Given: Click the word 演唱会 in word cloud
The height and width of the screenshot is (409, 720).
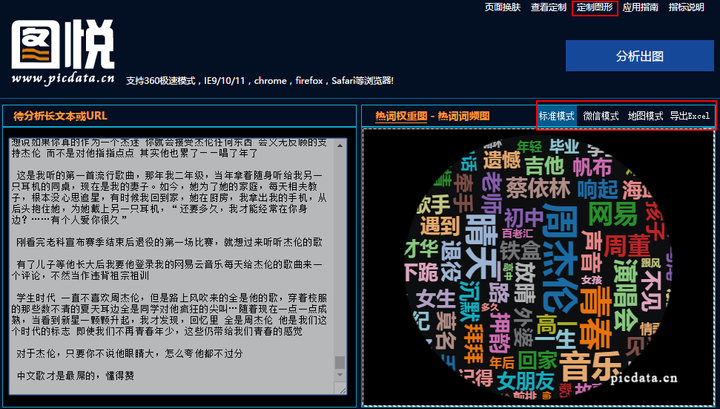Looking at the screenshot, I should (625, 295).
